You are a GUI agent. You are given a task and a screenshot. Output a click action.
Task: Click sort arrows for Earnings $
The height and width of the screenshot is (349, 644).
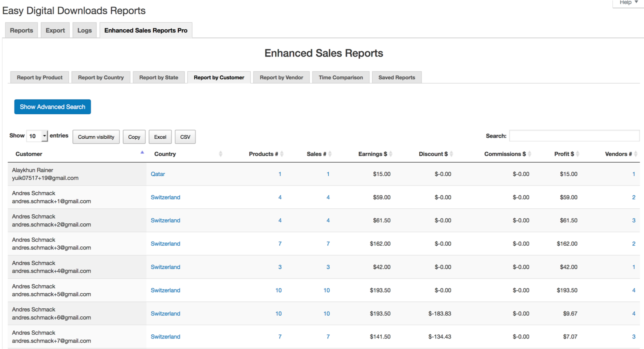(x=390, y=154)
